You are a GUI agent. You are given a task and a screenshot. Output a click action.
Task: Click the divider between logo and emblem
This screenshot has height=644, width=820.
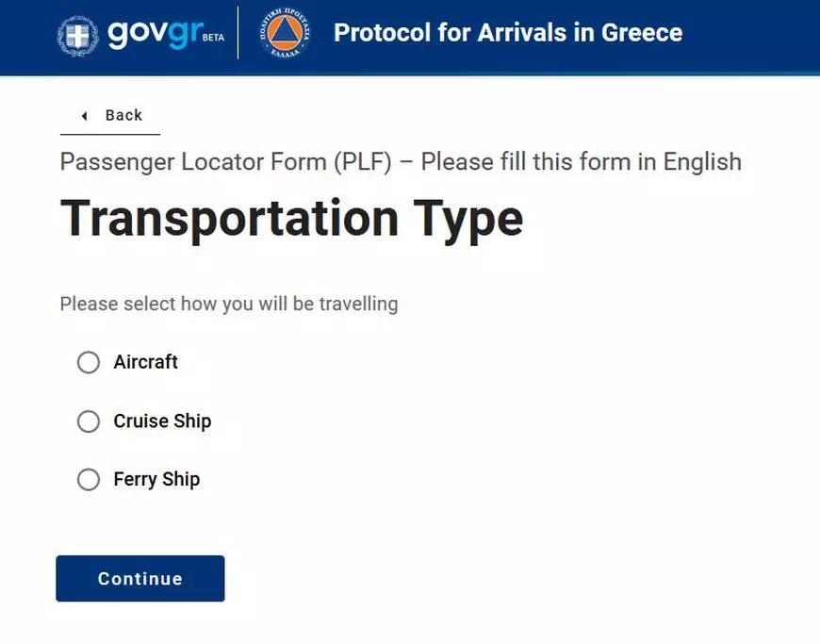[x=238, y=36]
